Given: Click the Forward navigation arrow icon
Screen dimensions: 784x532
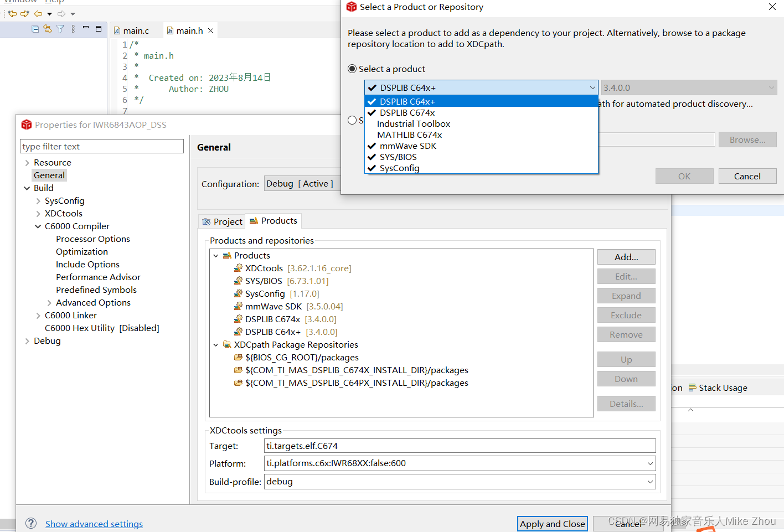Looking at the screenshot, I should click(61, 14).
